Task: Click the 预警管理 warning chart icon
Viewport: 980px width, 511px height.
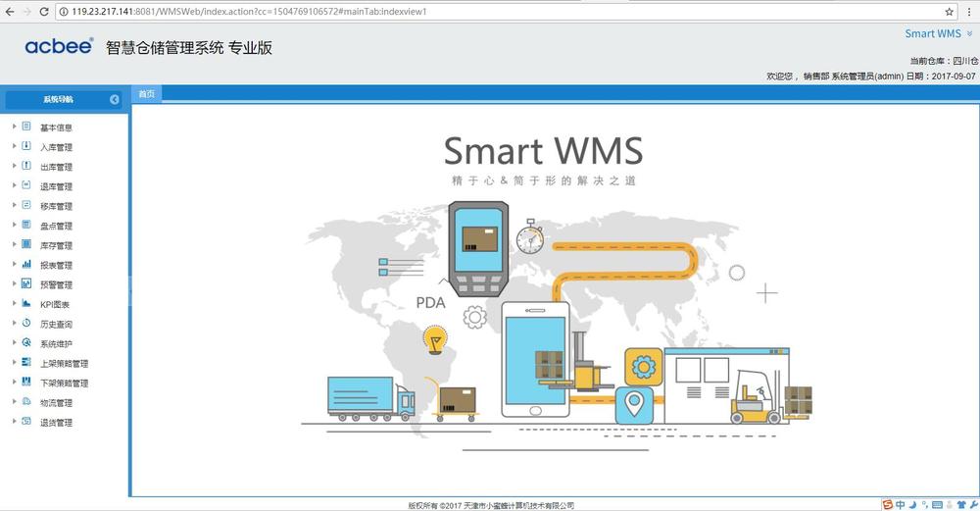Action: click(x=26, y=283)
